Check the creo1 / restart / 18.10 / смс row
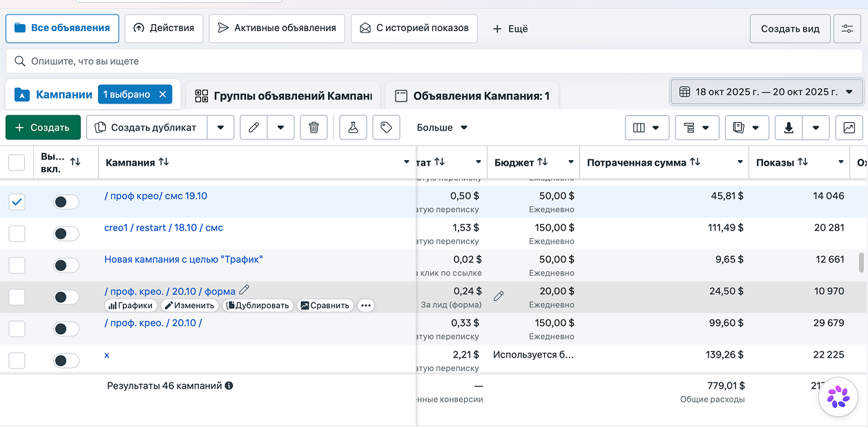The width and height of the screenshot is (868, 428). (17, 233)
